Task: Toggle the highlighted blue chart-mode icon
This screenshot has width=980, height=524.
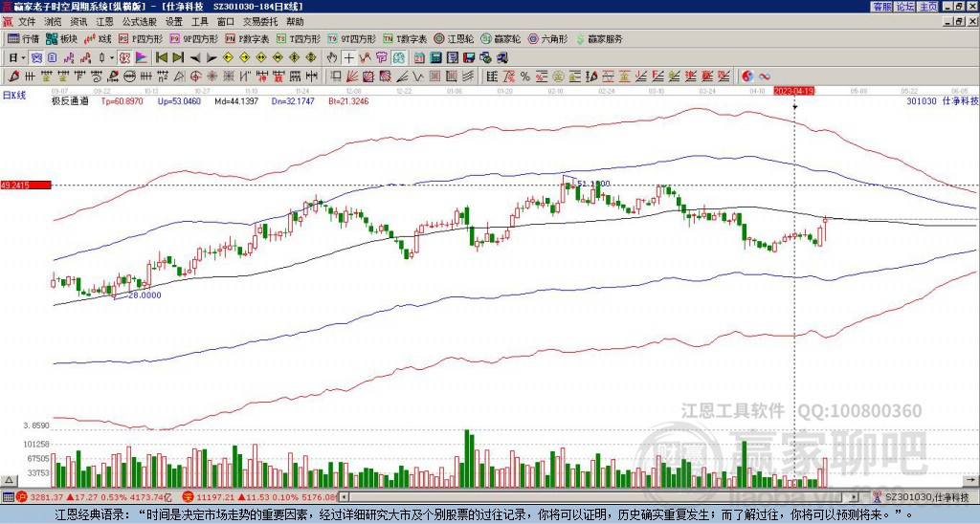Action: coord(35,57)
